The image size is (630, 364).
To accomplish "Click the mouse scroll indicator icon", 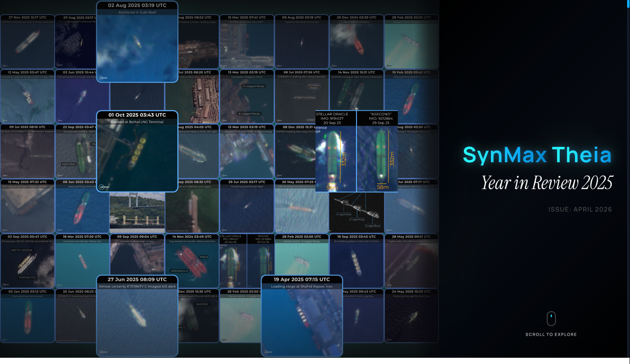I will 551,319.
